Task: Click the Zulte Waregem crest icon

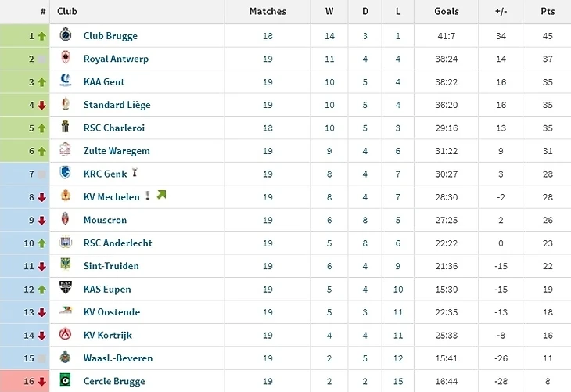Action: tap(66, 150)
